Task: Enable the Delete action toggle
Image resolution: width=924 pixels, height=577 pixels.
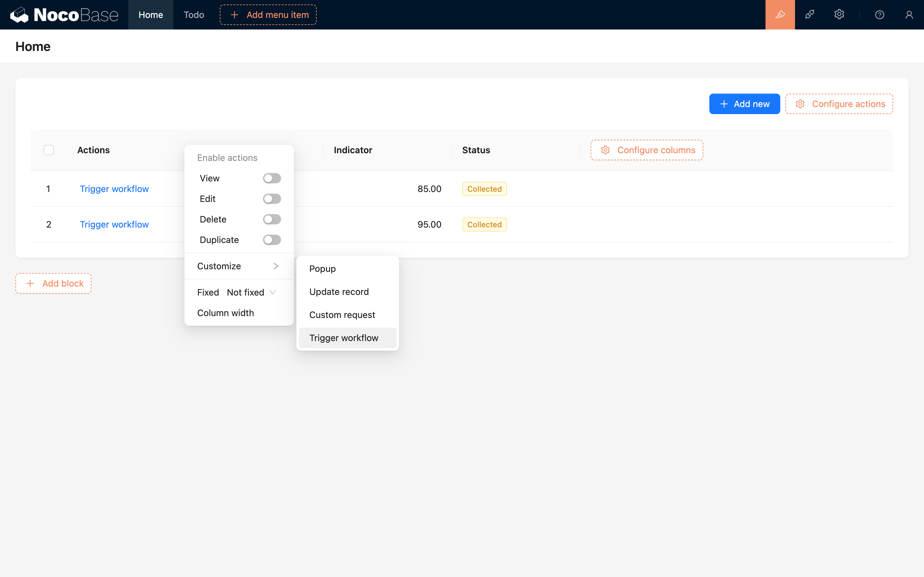Action: [271, 219]
